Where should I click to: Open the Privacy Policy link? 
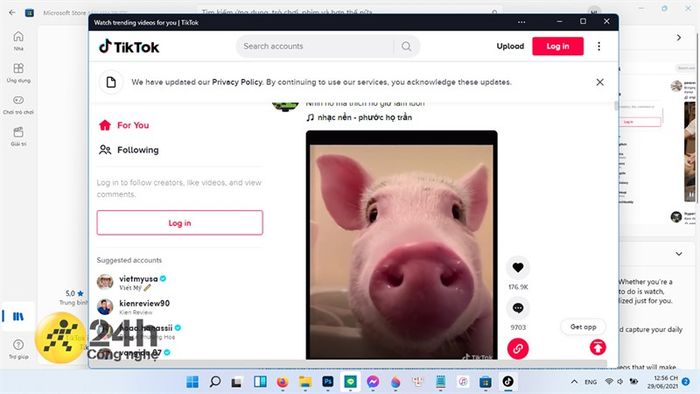(x=237, y=82)
